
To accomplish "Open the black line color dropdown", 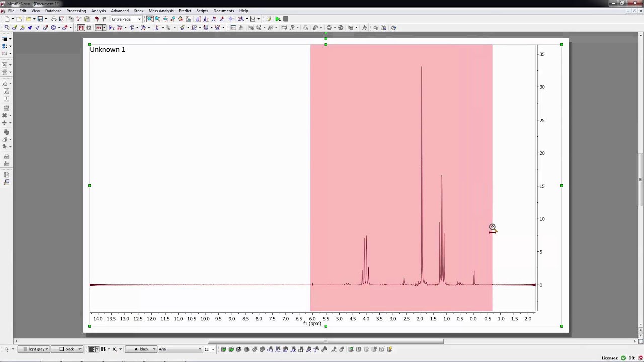I will click(x=67, y=349).
